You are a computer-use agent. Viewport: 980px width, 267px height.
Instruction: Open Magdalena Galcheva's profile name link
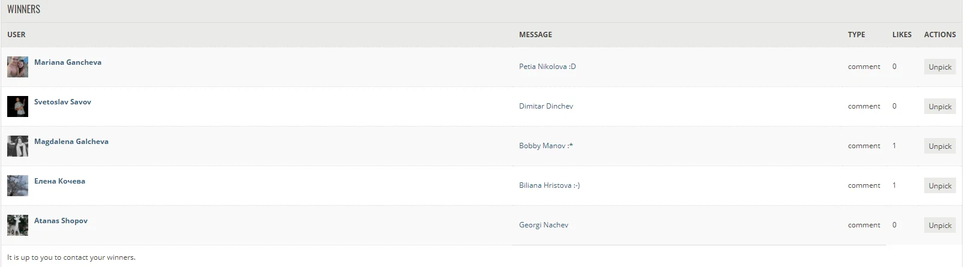[x=71, y=142]
